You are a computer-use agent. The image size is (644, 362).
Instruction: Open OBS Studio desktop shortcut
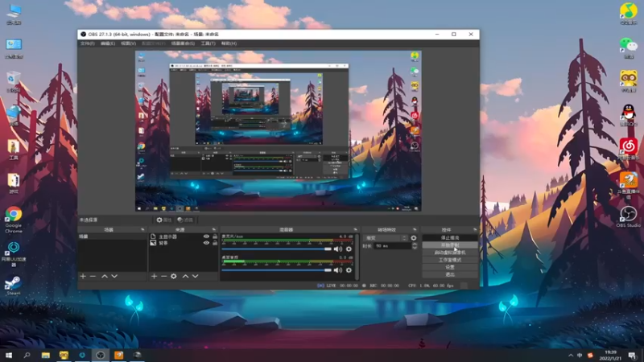pyautogui.click(x=629, y=217)
